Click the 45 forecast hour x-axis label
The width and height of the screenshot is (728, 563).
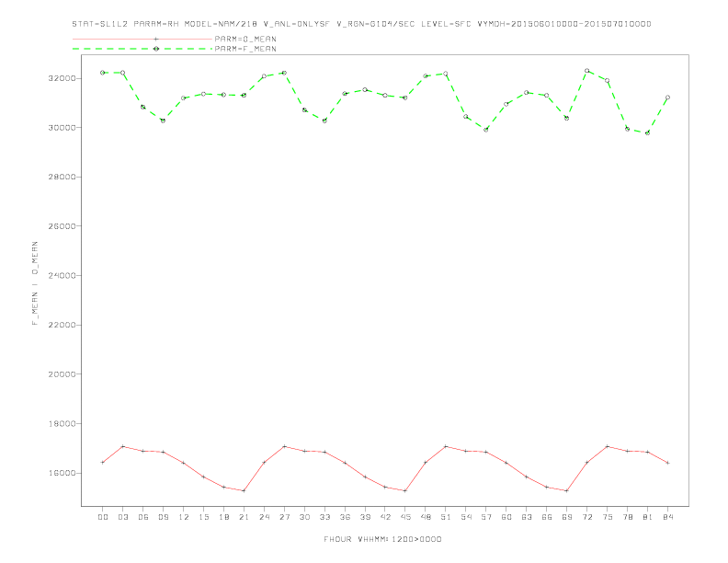click(x=405, y=517)
